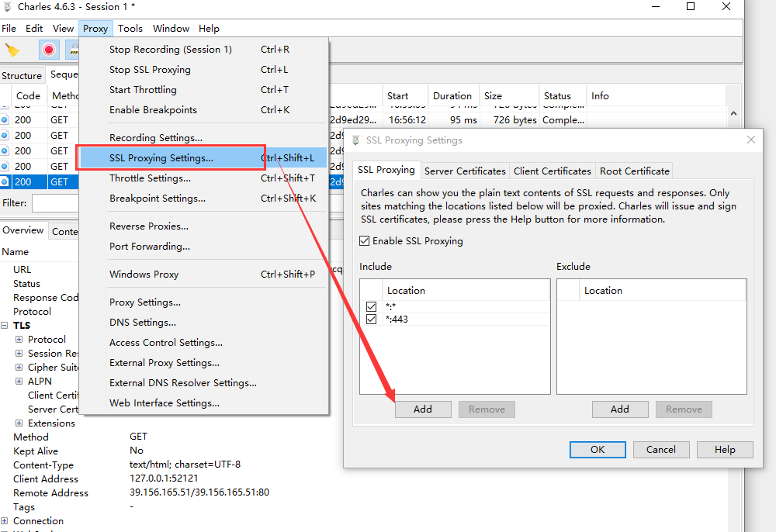The height and width of the screenshot is (532, 776).
Task: Choose Throttle Settings from Proxy menu
Action: point(150,178)
